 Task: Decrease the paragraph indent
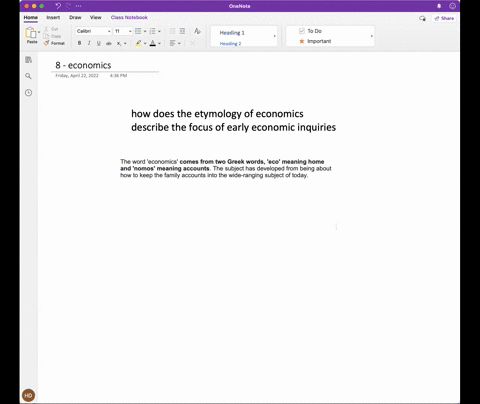(172, 31)
